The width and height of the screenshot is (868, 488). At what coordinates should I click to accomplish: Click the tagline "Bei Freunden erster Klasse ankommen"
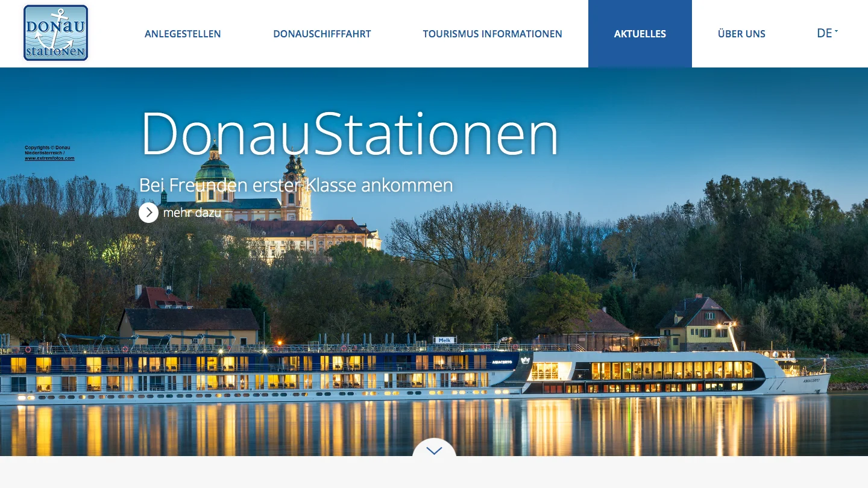296,185
